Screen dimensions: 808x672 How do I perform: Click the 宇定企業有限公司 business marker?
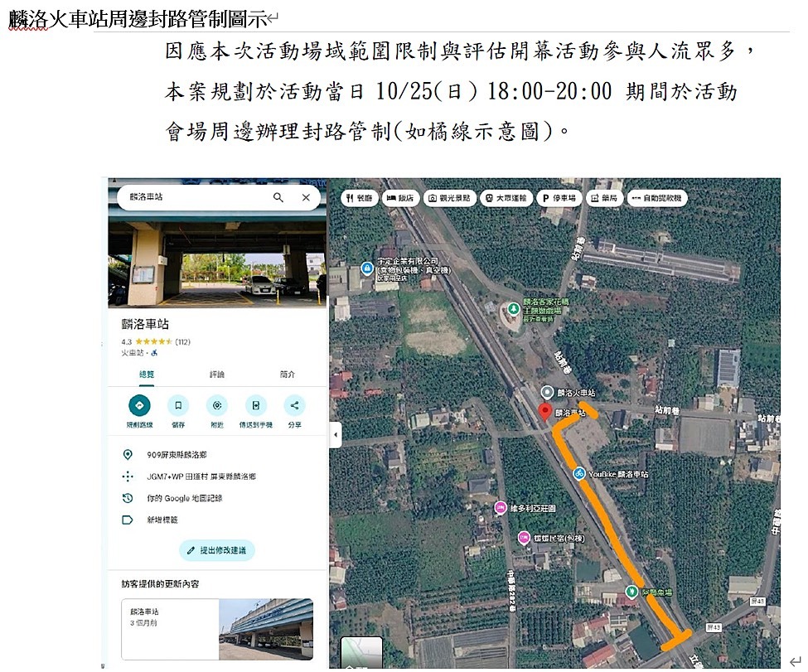pyautogui.click(x=366, y=268)
